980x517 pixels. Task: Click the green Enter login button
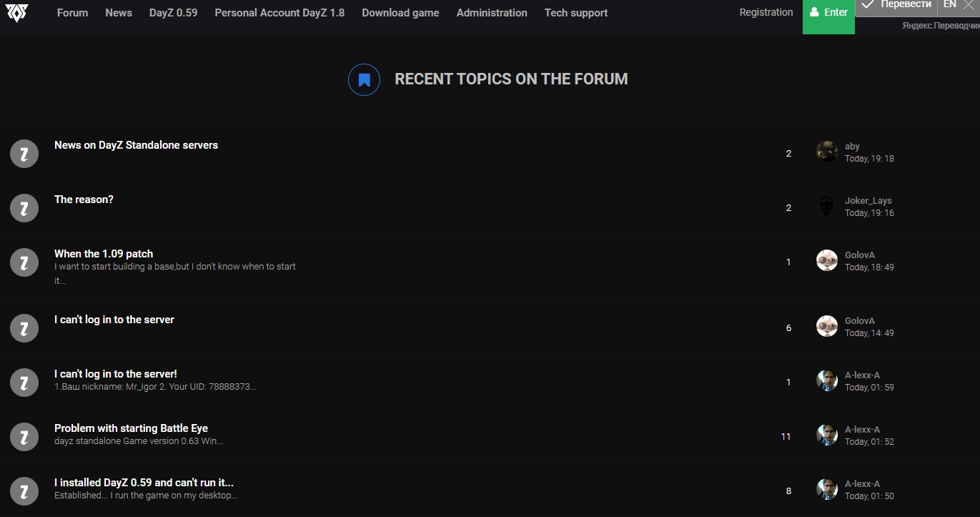pos(828,16)
